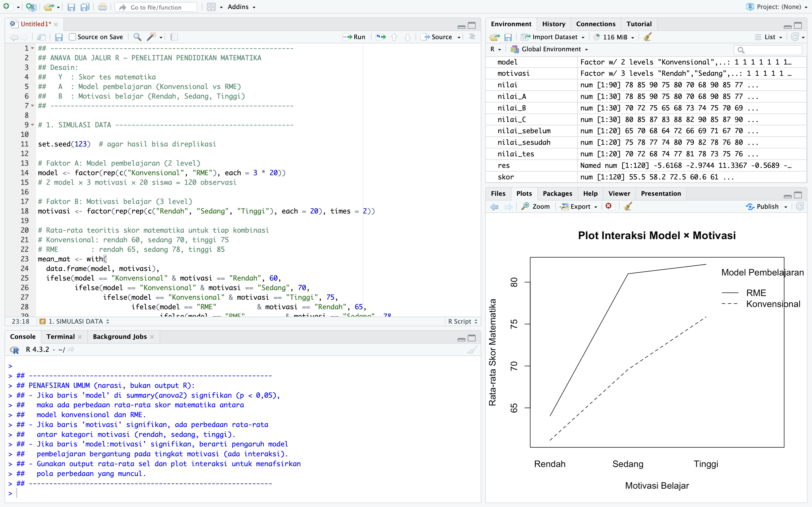Clear the console with the broom icon
812x507 pixels.
coord(472,350)
